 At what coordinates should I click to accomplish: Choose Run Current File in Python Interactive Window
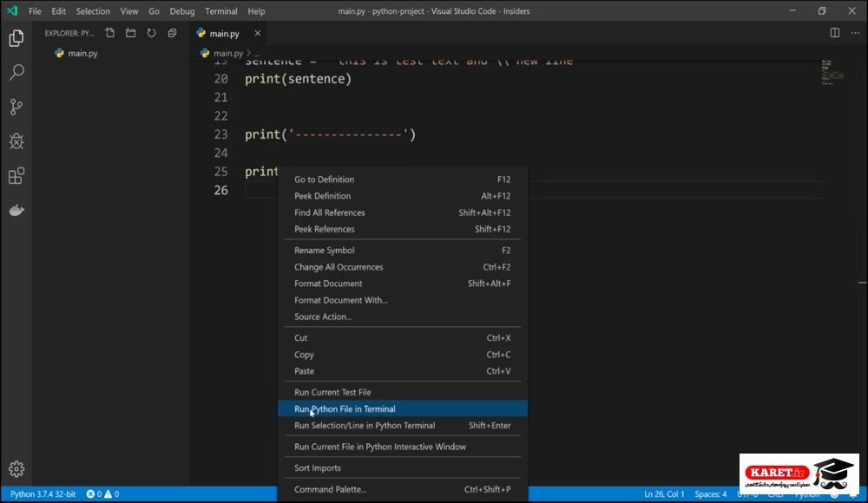(403, 447)
